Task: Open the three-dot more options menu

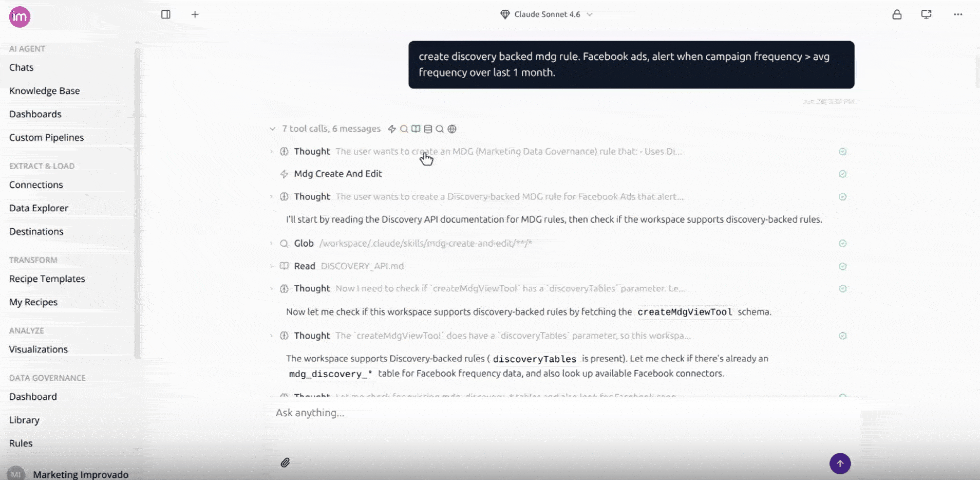Action: [958, 14]
